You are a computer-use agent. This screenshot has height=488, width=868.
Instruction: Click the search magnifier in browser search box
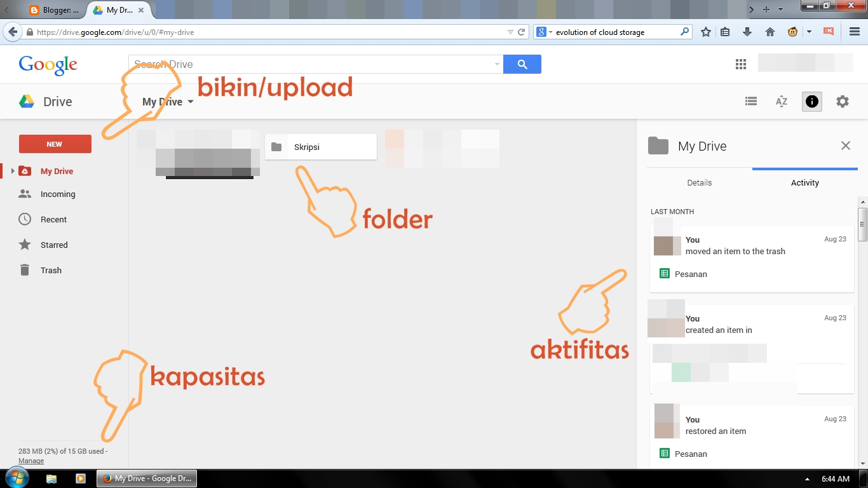(685, 32)
